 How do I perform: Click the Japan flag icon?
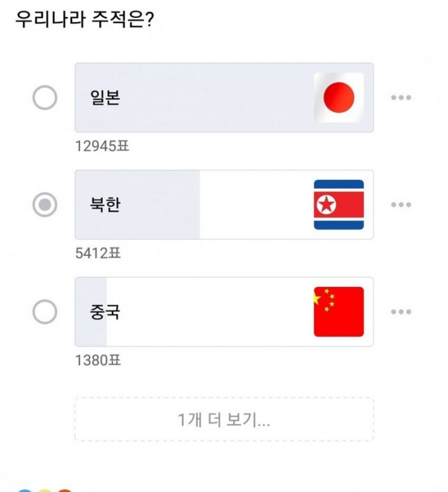tap(339, 98)
